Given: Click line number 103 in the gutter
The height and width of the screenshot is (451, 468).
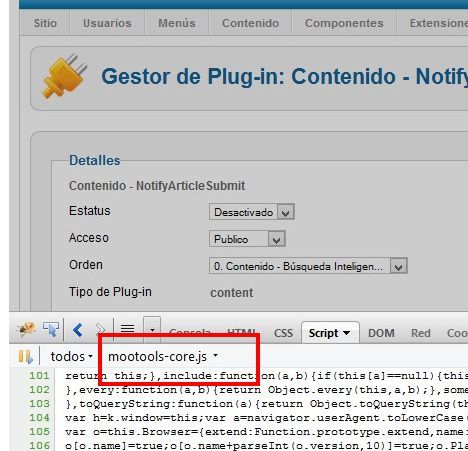Looking at the screenshot, I should 39,404.
